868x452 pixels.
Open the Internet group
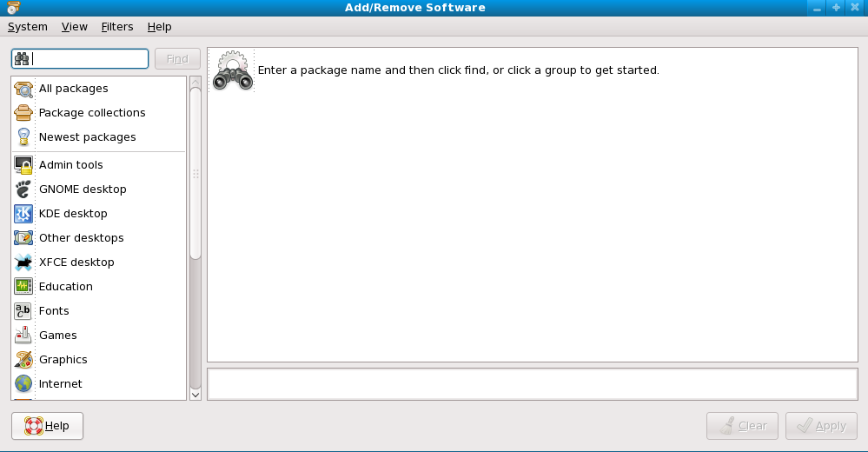click(x=98, y=384)
